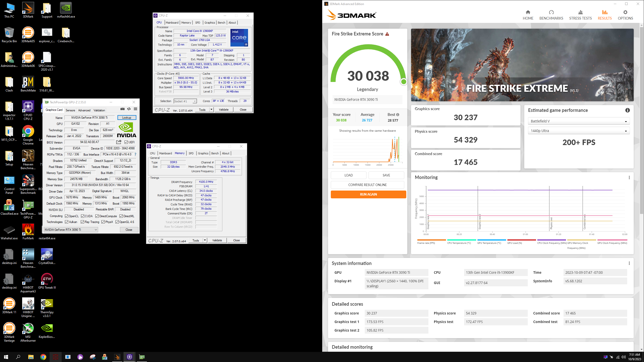This screenshot has height=362, width=644.
Task: Open the GPU Tweak III desktop icon
Action: (x=47, y=281)
